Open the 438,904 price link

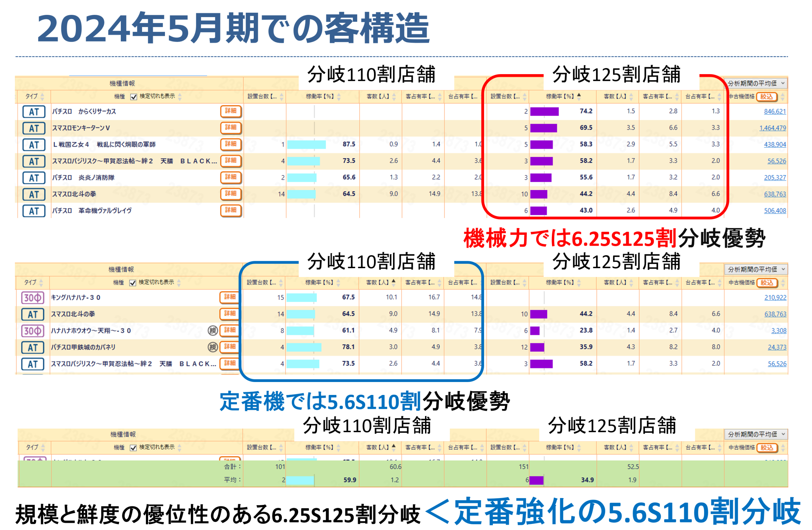[x=775, y=145]
